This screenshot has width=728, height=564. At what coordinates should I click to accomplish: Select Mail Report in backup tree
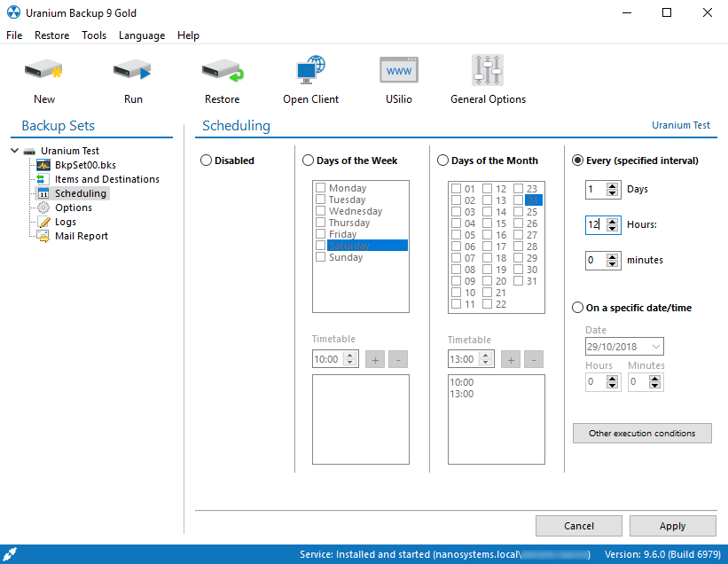[x=81, y=236]
